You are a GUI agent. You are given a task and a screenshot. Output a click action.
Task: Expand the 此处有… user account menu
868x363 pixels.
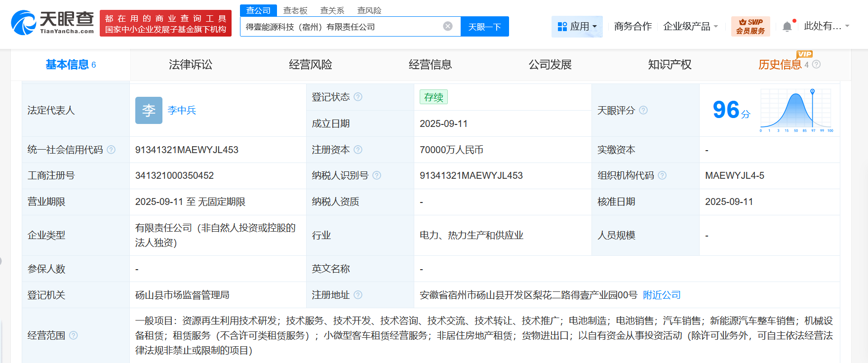(827, 26)
